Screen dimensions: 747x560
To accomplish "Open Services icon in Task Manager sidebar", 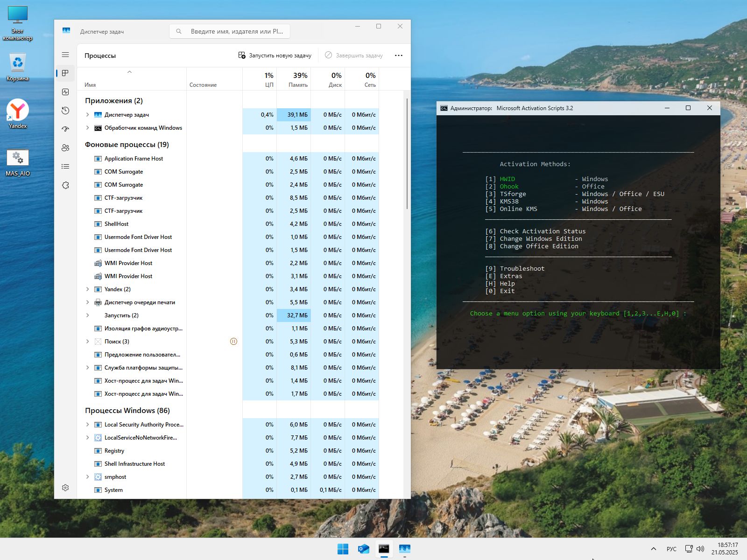I will click(65, 185).
